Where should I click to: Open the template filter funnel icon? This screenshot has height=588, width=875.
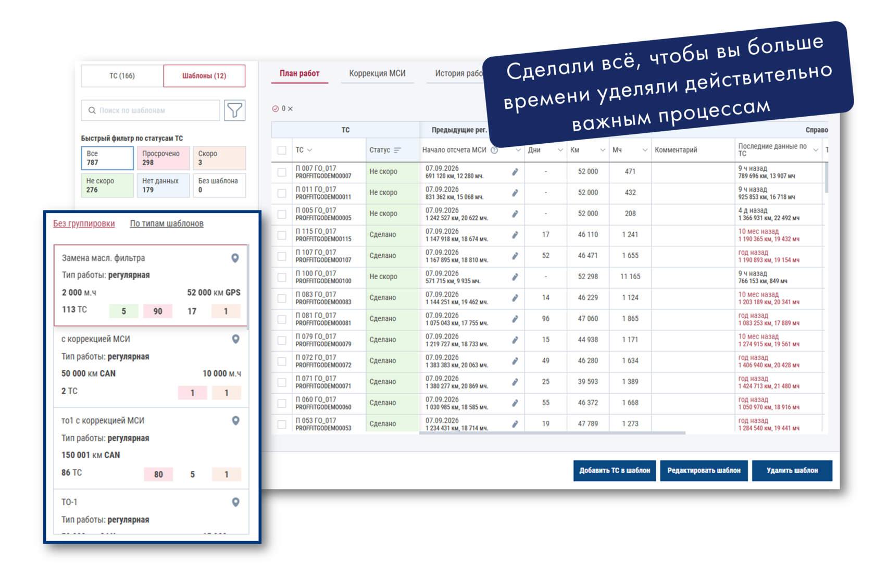[234, 110]
